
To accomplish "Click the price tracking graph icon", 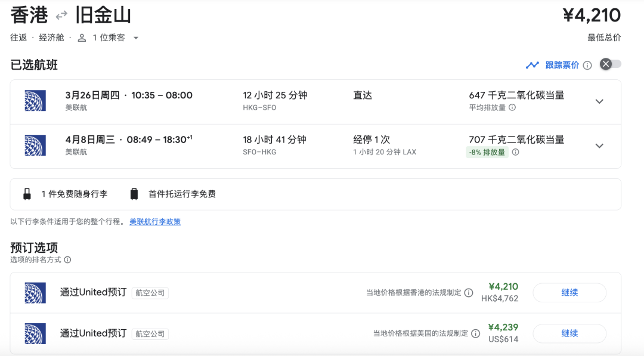I will pos(532,65).
